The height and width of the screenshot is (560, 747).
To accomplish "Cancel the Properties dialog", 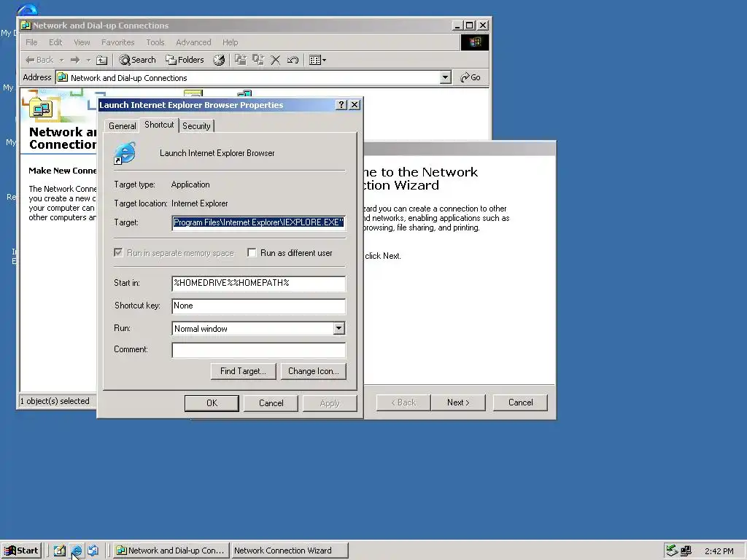I will (x=271, y=402).
